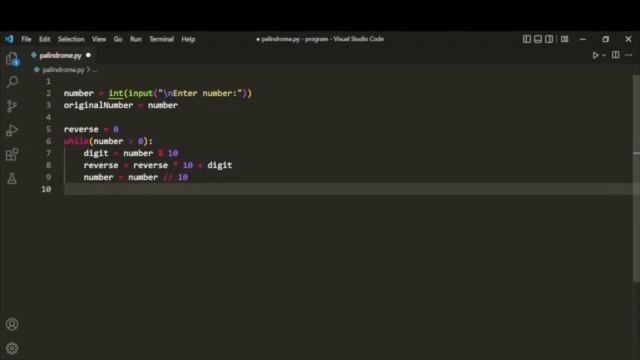
Task: Click the 'int' keyword on line 2
Action: pyautogui.click(x=116, y=93)
